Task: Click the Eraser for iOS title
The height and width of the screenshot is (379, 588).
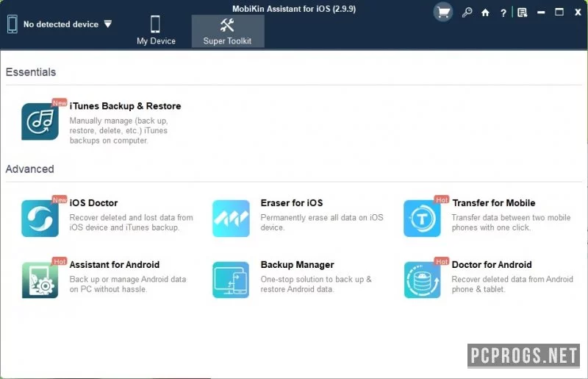Action: (292, 203)
